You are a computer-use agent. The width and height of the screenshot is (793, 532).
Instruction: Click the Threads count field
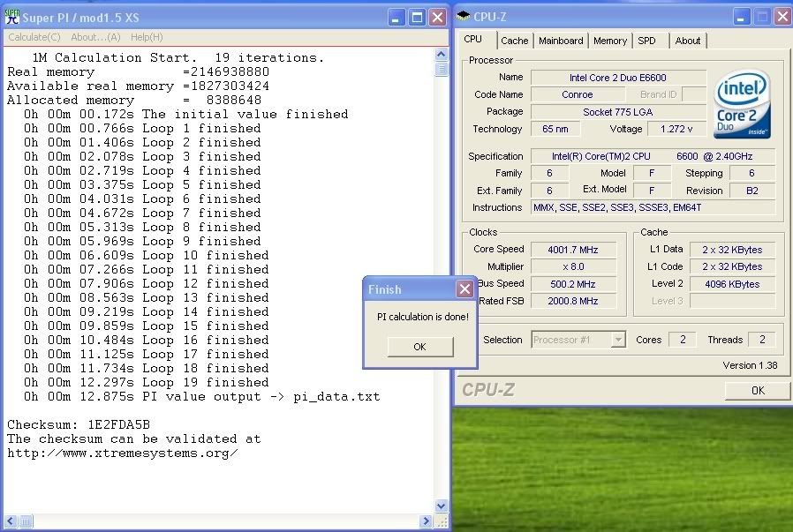tap(762, 340)
